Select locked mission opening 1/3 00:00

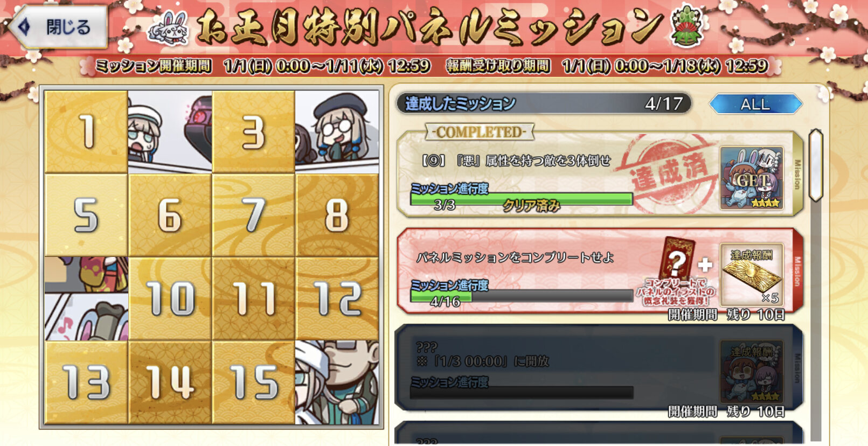point(600,368)
